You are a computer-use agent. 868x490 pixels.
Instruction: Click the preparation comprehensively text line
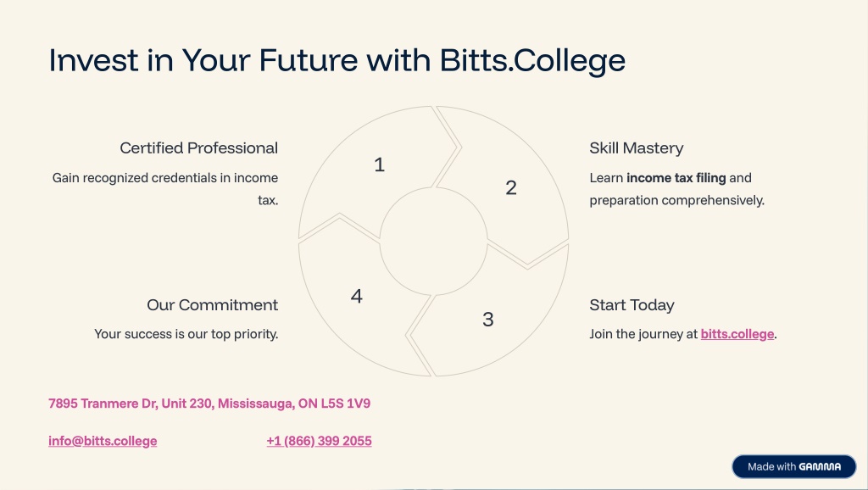pos(676,200)
